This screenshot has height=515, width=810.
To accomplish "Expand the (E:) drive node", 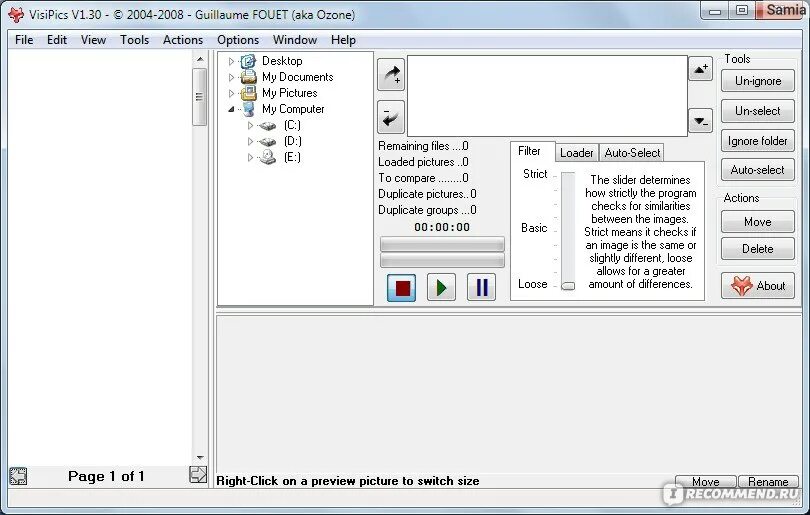I will 250,158.
